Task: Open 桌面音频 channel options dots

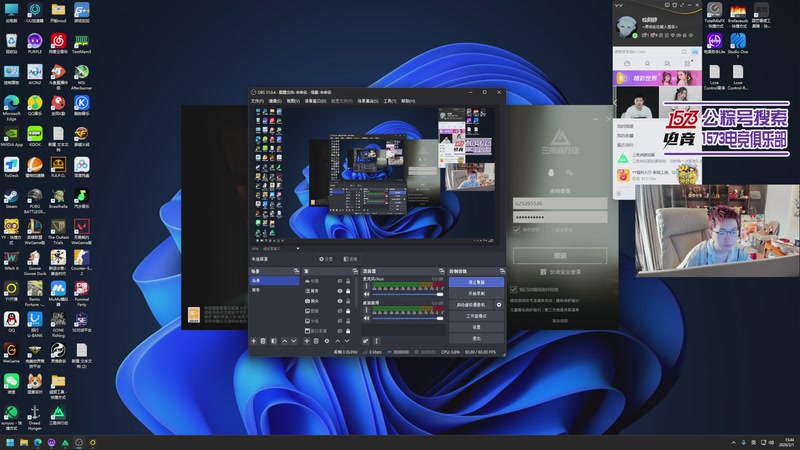Action: (x=366, y=310)
